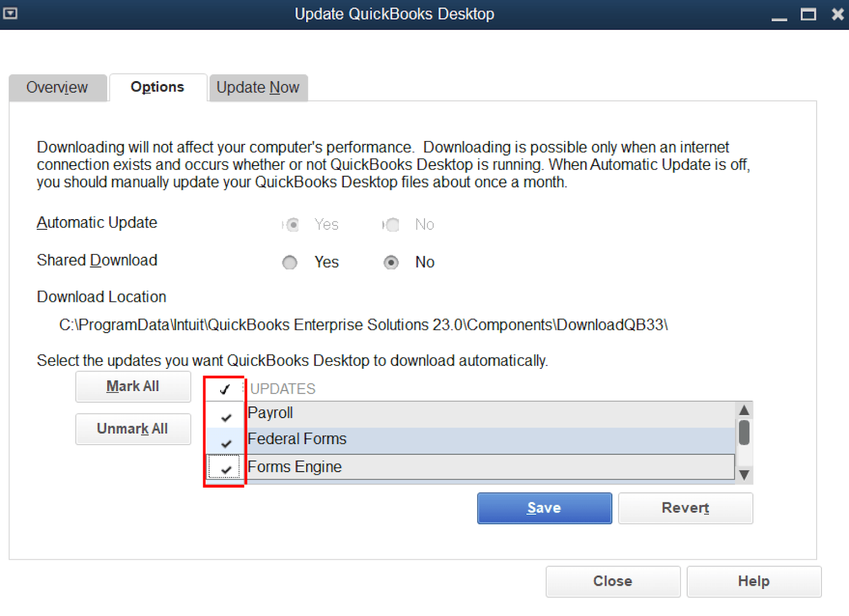Click the download location path text
This screenshot has height=616, width=849.
click(x=363, y=325)
